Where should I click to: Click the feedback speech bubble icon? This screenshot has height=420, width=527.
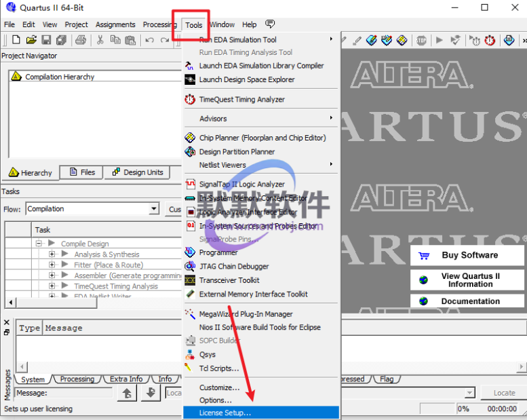coord(270,24)
